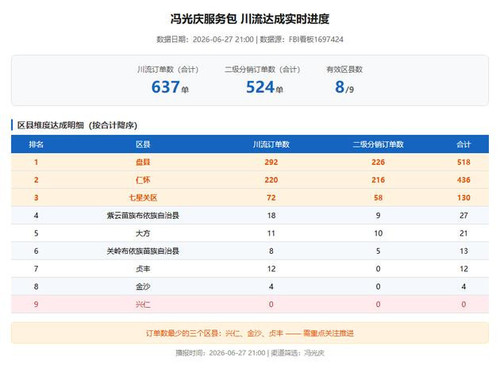Image resolution: width=500 pixels, height=368 pixels.
Task: Click the 数据日期 2026-06-27 21:00 subtitle line
Action: (250, 39)
